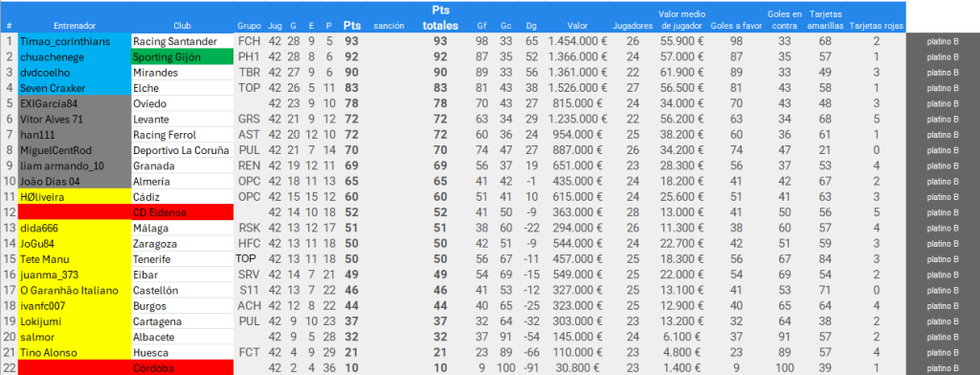Select the green Sporting Gijón cell

click(183, 56)
